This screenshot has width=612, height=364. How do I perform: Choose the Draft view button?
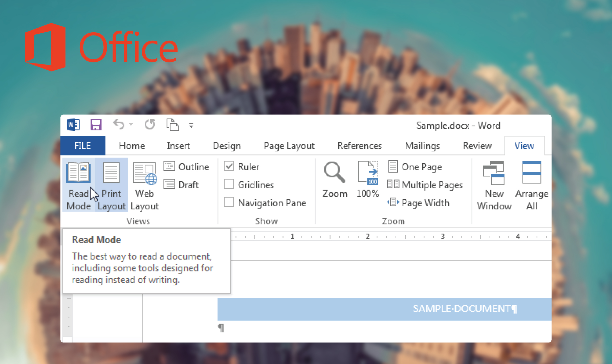[181, 185]
